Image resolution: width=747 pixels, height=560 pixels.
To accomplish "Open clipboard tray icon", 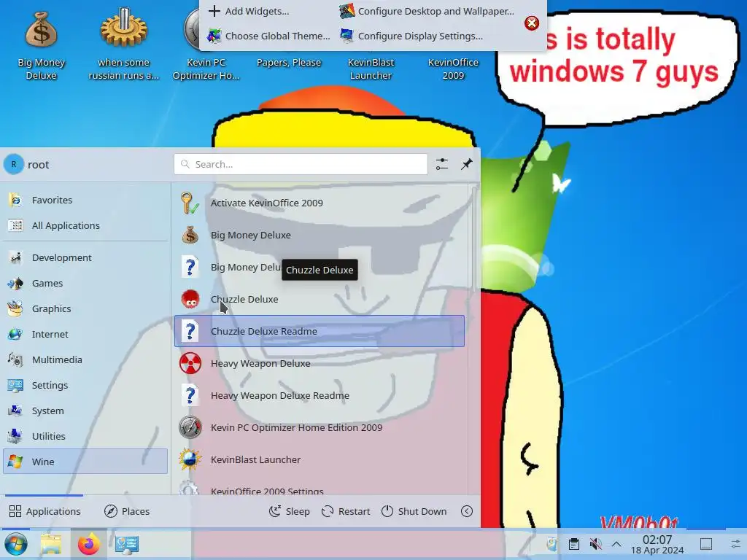I will (574, 544).
